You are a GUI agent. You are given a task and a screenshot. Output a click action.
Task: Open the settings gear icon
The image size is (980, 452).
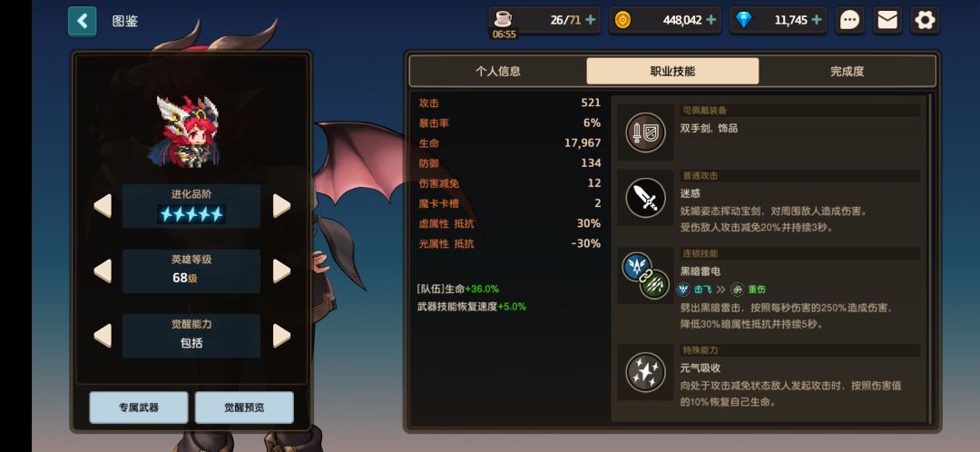click(925, 21)
